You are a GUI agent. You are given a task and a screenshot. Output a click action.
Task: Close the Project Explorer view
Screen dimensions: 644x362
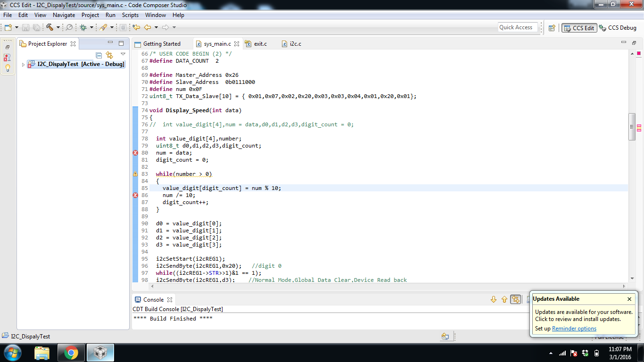(x=73, y=44)
